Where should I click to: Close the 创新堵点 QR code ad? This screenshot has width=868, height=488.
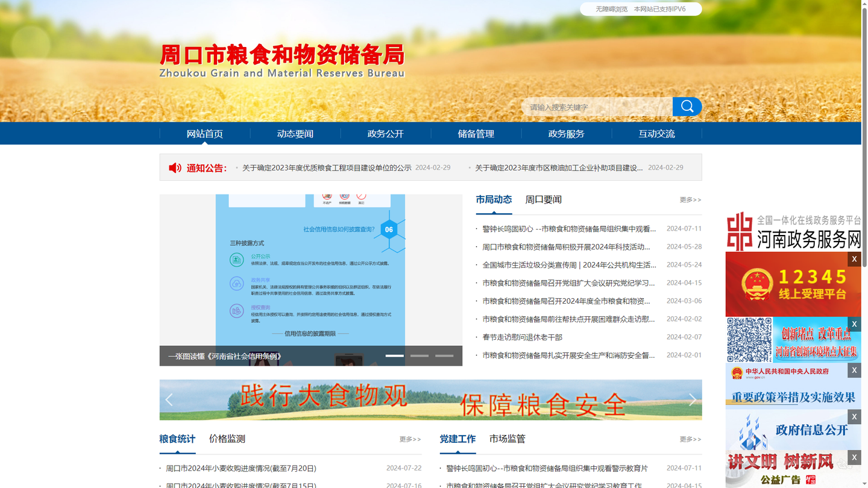[854, 324]
